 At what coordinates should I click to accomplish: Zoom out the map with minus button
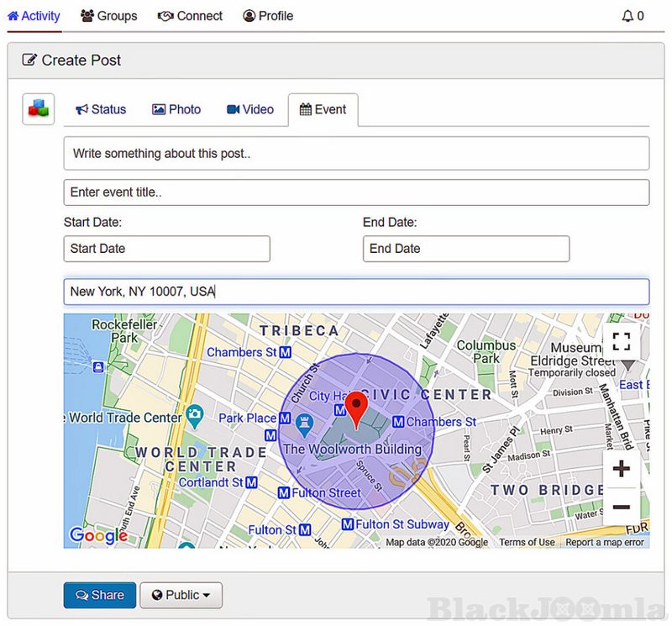[621, 507]
